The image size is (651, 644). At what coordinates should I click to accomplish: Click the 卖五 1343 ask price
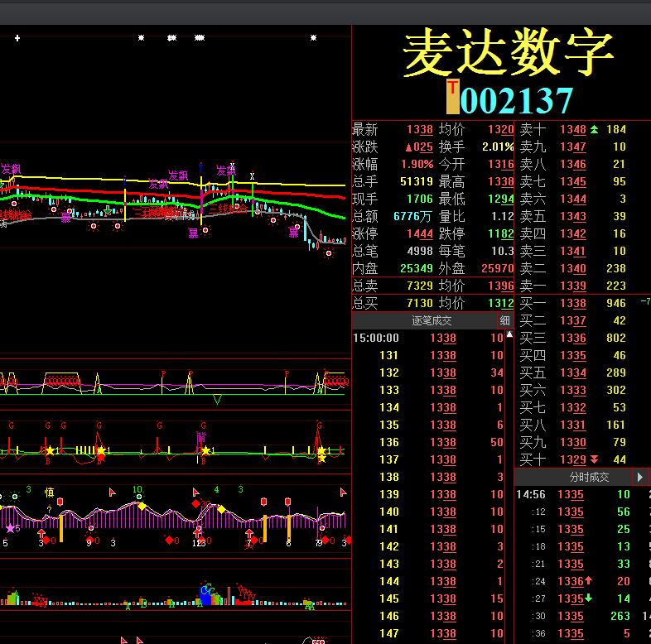[573, 217]
